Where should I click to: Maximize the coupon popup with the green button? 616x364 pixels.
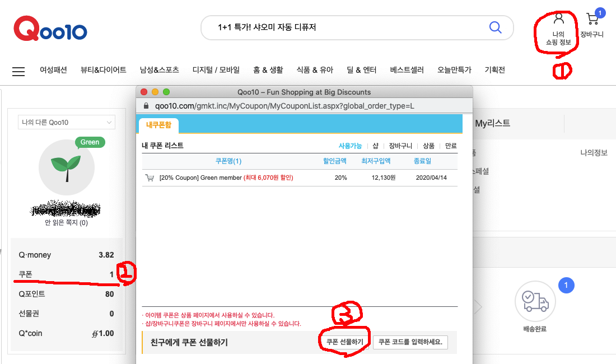166,92
